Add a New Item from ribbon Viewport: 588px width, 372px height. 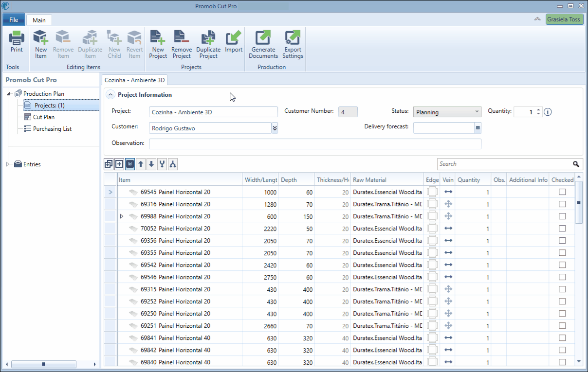41,44
